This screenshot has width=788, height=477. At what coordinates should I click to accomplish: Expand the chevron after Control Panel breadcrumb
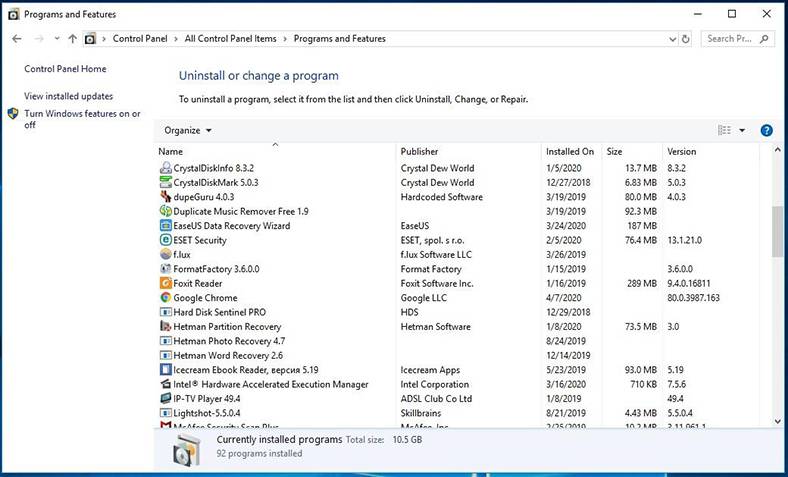coord(176,39)
